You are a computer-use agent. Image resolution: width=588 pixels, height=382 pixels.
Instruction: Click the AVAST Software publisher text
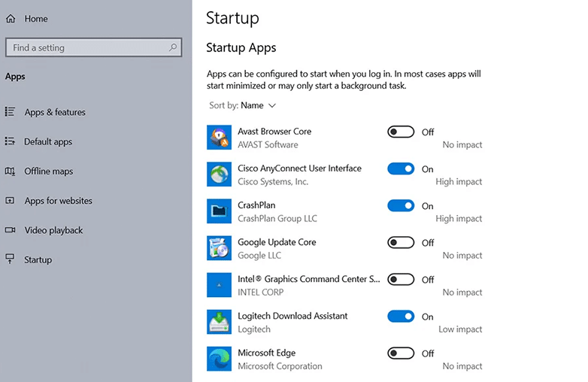[268, 144]
